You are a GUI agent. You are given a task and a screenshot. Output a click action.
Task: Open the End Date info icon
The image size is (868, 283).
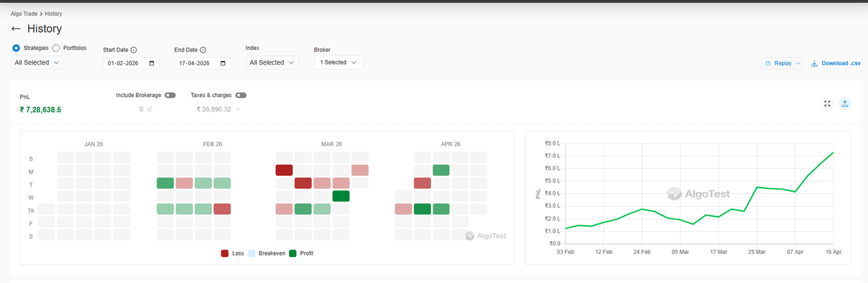click(203, 50)
